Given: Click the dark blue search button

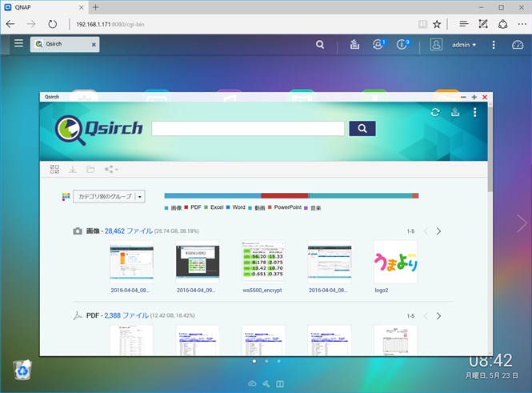Looking at the screenshot, I should click(362, 129).
